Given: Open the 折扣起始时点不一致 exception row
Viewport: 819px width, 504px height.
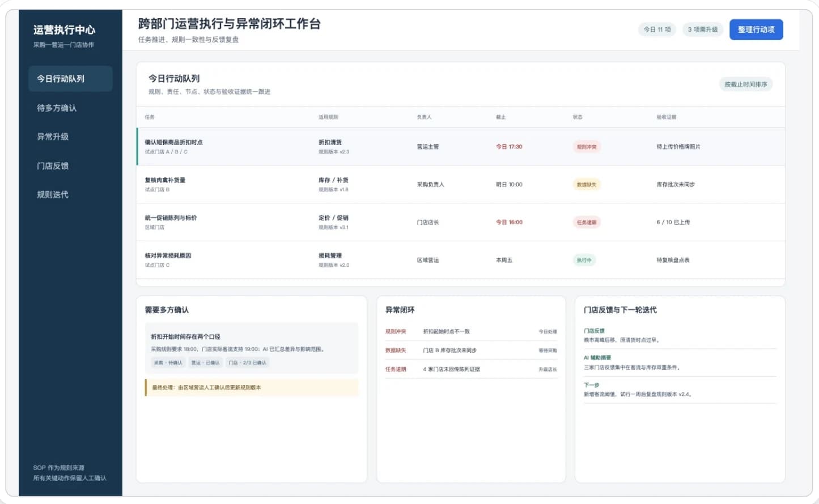Looking at the screenshot, I should click(x=471, y=332).
